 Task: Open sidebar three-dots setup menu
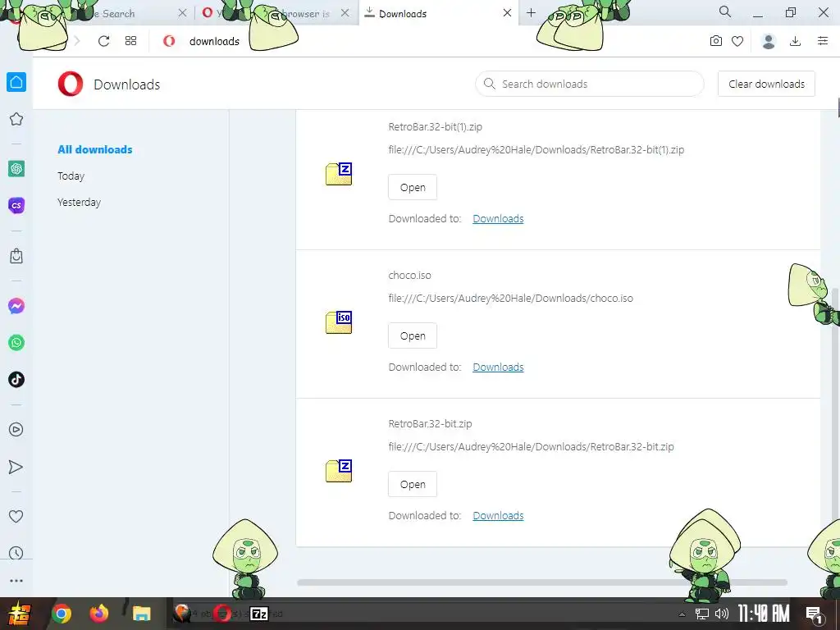click(x=16, y=581)
